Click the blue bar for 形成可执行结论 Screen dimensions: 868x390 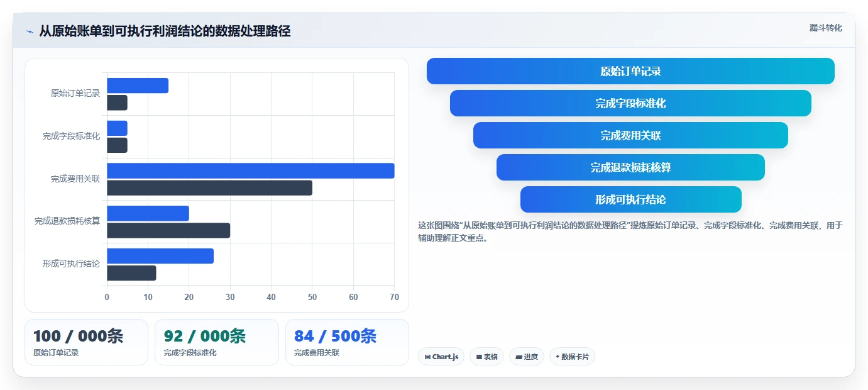tap(160, 256)
